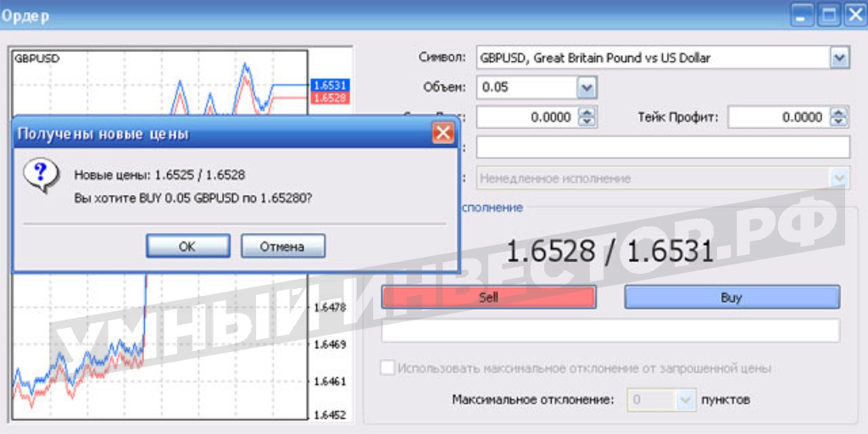The height and width of the screenshot is (434, 868).
Task: Click OK in the new prices dialog
Action: 187,246
